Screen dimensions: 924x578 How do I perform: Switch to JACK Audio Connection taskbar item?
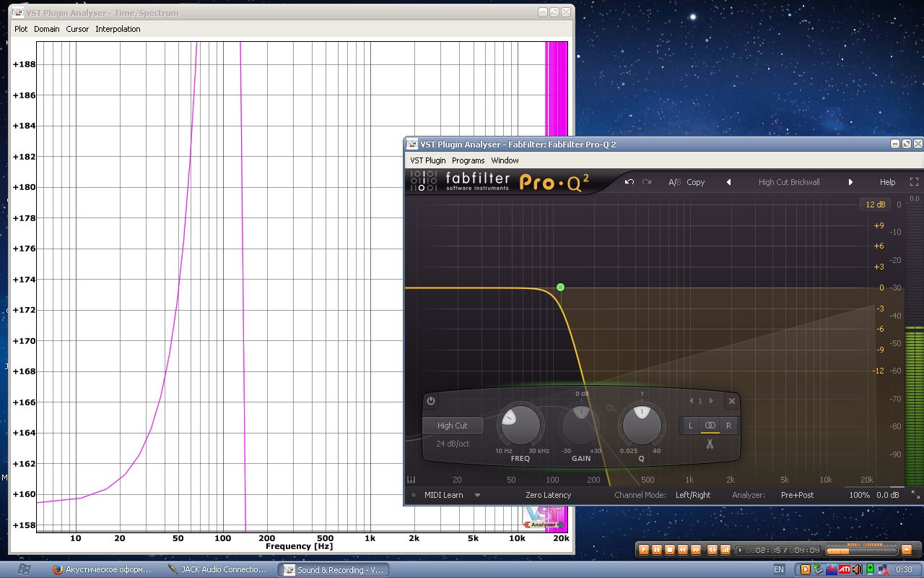click(x=217, y=569)
